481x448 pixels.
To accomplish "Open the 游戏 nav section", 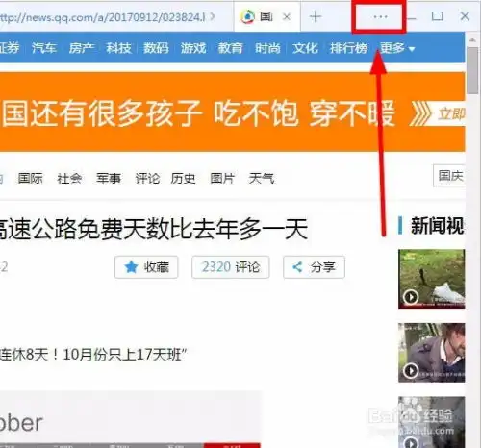I will [x=193, y=48].
